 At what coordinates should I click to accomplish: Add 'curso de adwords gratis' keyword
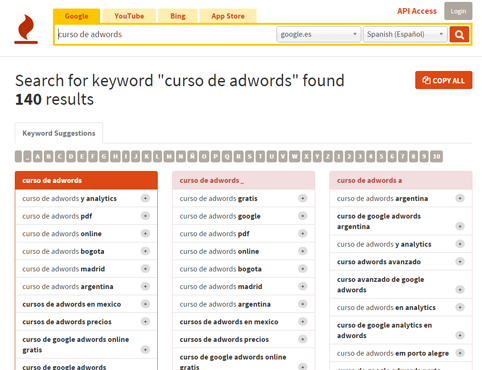303,198
